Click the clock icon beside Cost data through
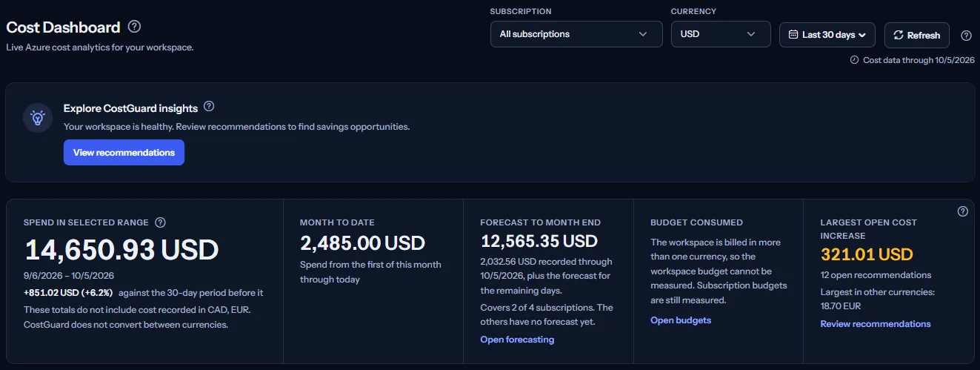Viewport: 980px width, 370px height. (x=854, y=60)
